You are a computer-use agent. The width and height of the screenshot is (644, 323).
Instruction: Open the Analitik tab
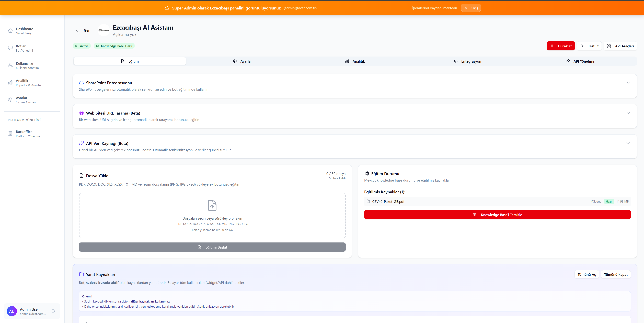pyautogui.click(x=355, y=61)
